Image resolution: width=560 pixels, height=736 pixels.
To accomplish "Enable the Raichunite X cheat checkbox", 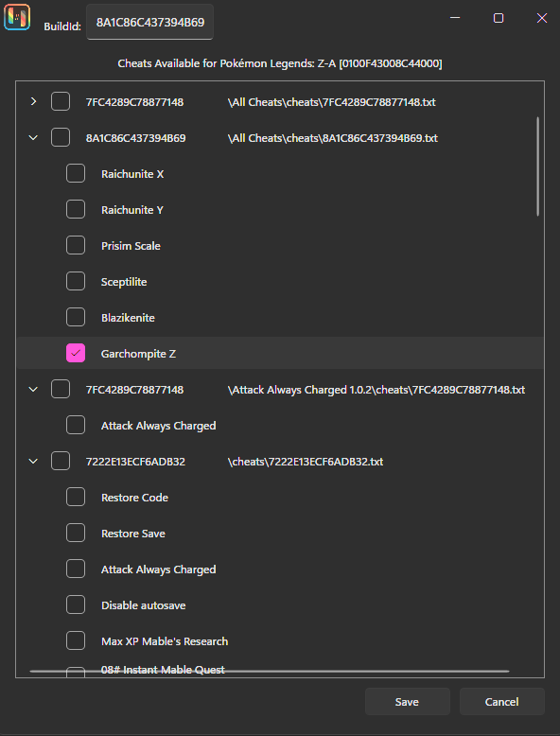I will 76,173.
